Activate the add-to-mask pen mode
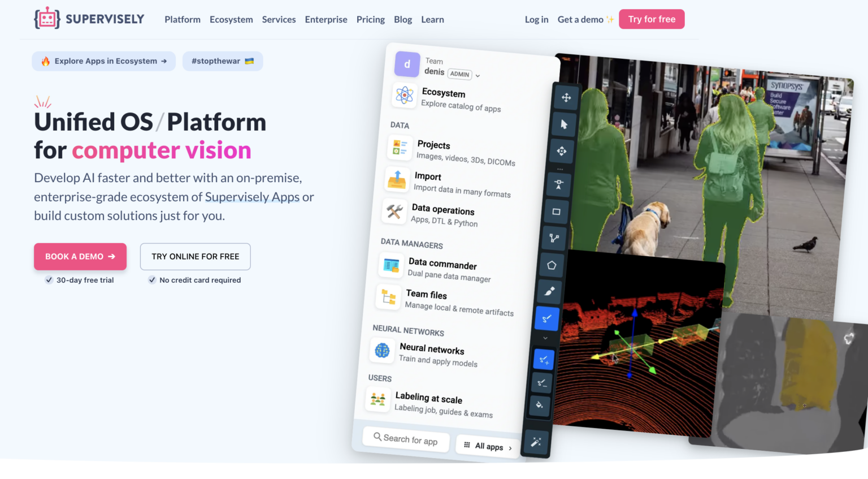 [x=543, y=359]
